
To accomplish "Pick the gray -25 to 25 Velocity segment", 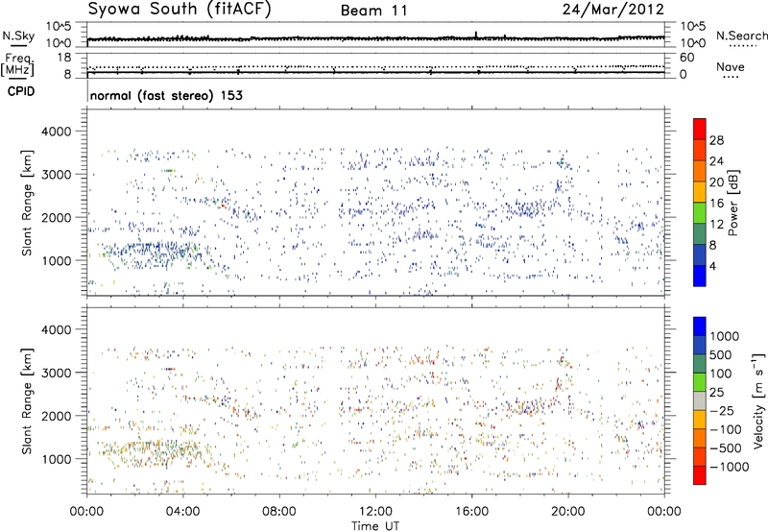I will pos(700,400).
